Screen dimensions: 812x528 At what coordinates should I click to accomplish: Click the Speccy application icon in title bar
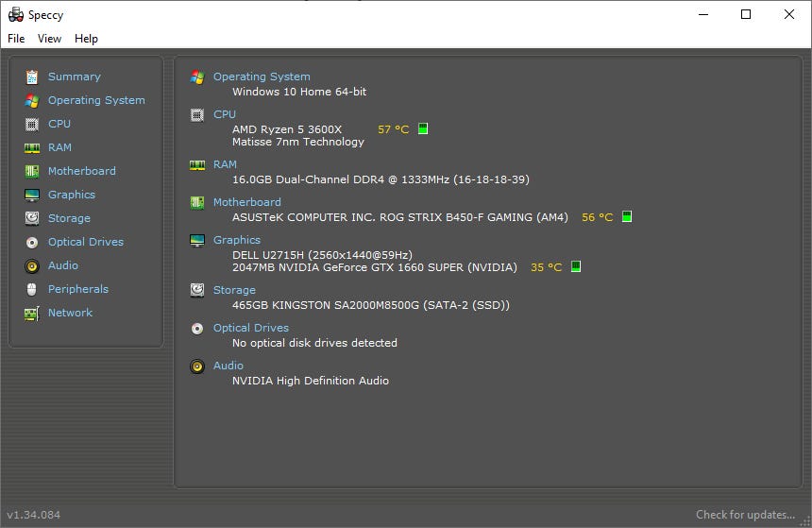[16, 14]
